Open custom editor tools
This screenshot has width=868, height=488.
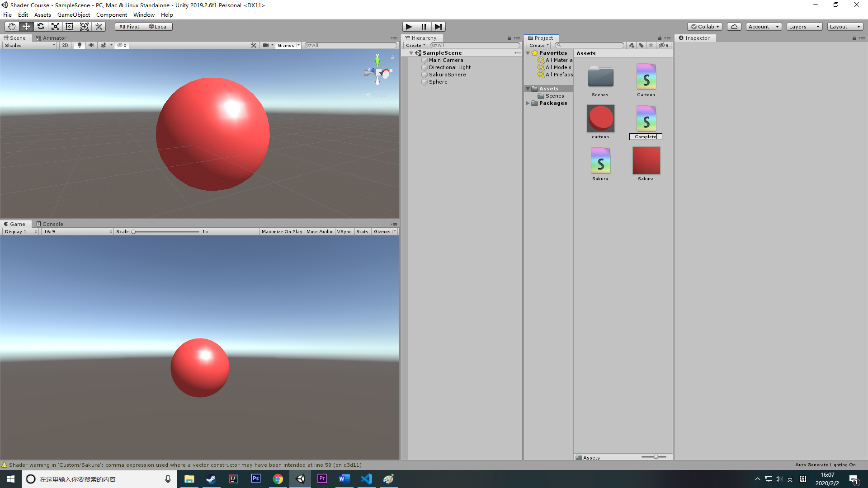pos(99,27)
